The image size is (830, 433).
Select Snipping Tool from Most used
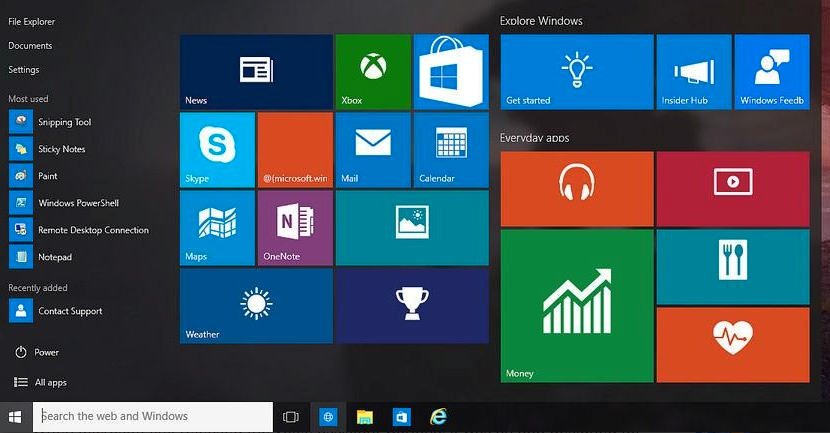point(64,122)
